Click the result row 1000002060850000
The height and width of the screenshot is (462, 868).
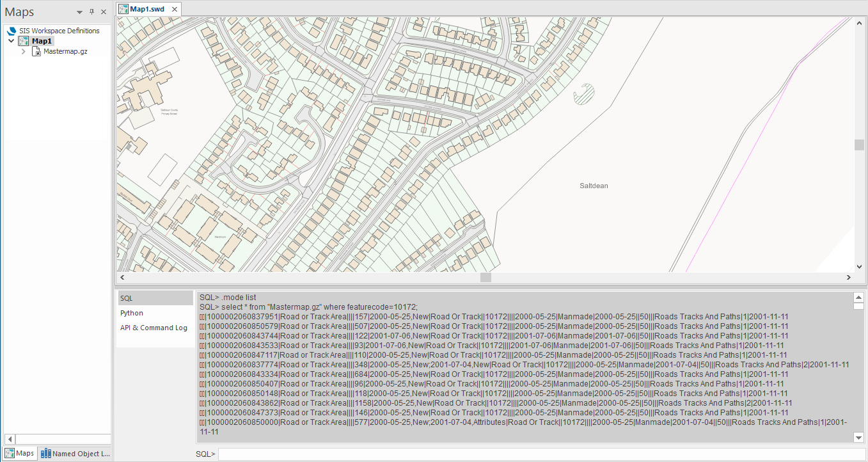pyautogui.click(x=524, y=427)
